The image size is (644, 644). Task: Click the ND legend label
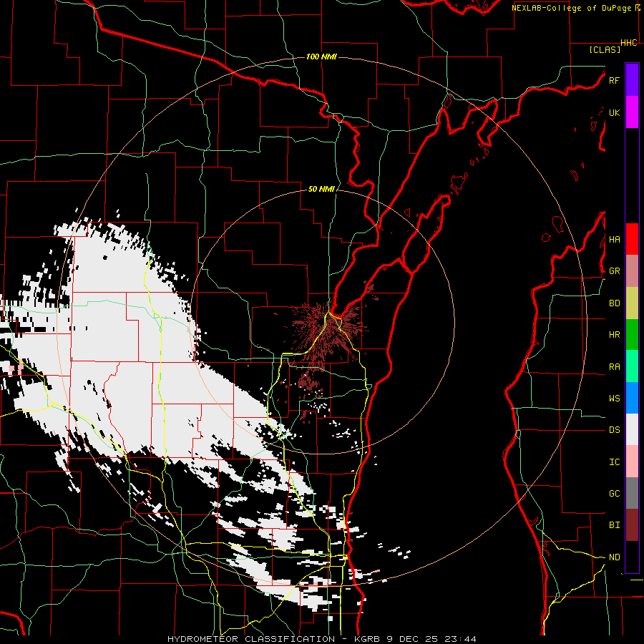(614, 557)
